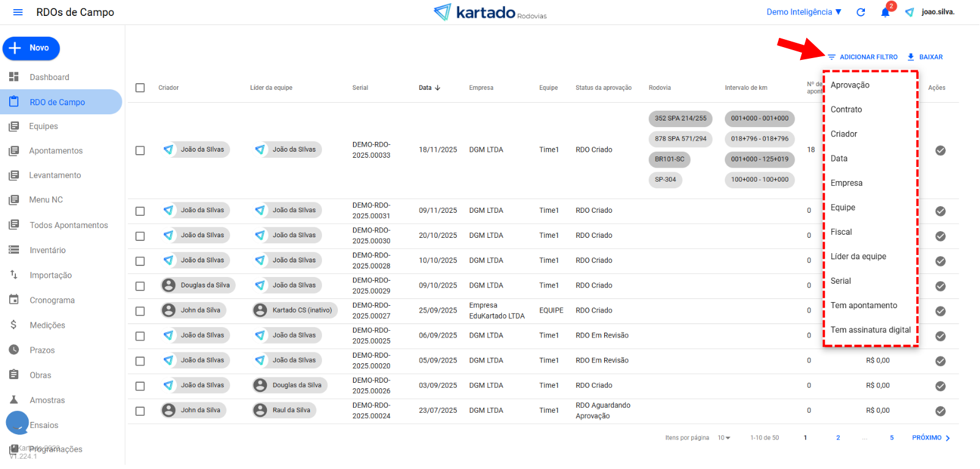Image resolution: width=980 pixels, height=469 pixels.
Task: Open the items per page dropdown
Action: coord(724,438)
